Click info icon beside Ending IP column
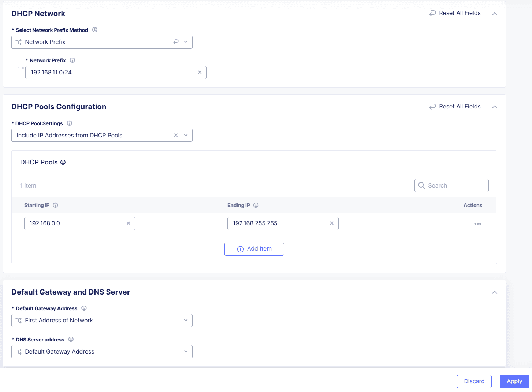This screenshot has height=392, width=532. pos(256,205)
